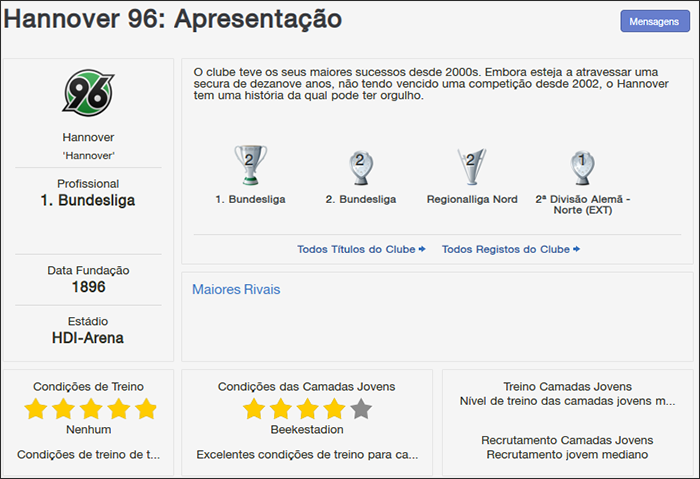Open Todos Registos do Clube link
The width and height of the screenshot is (700, 479).
510,249
